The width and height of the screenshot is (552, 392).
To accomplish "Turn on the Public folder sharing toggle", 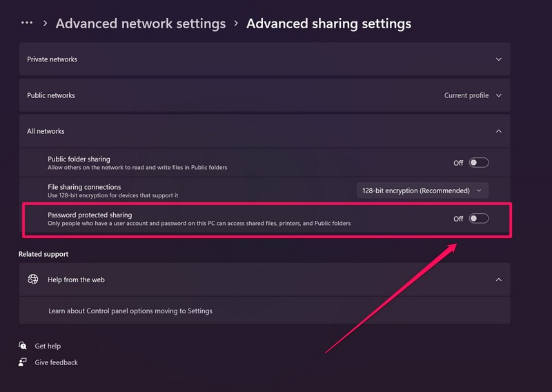I will [x=478, y=163].
